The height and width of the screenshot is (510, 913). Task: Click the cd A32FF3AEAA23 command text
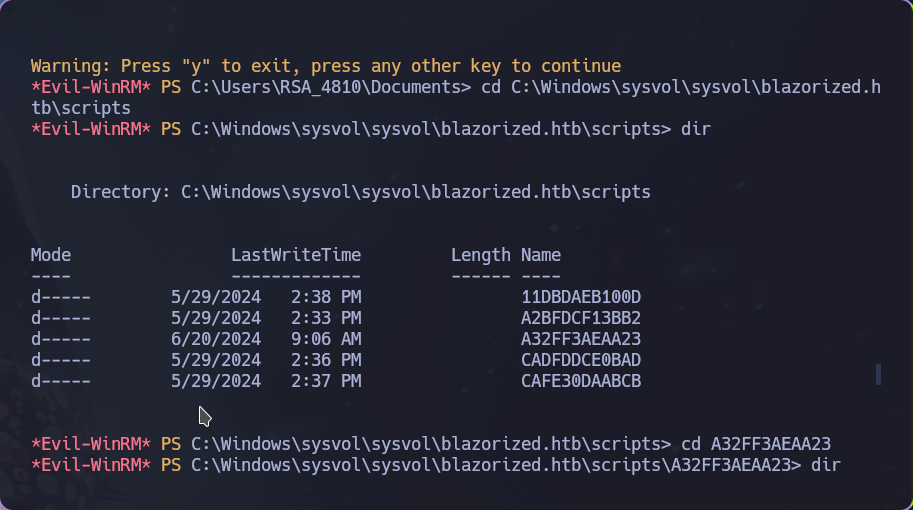756,444
